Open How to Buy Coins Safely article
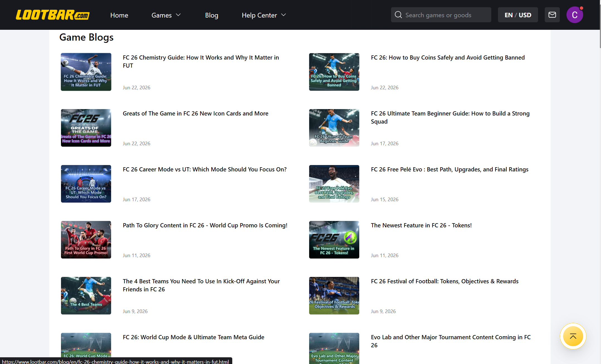Screen dimensions: 601x364 coord(448,58)
